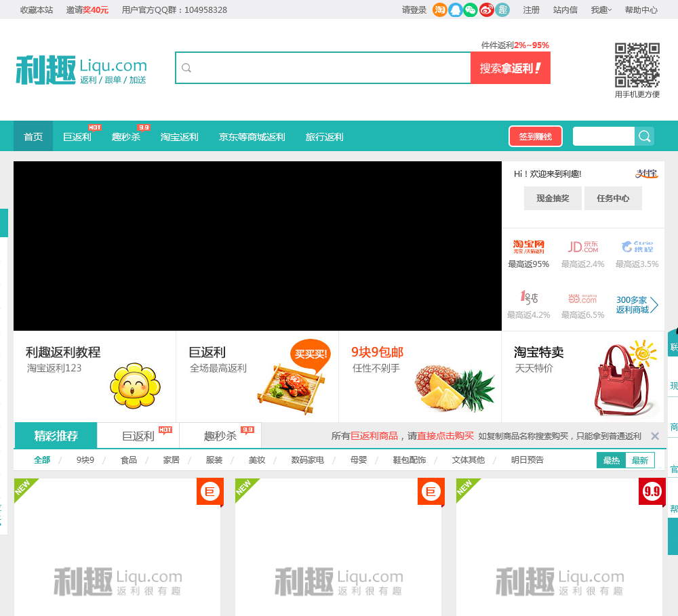Filter products by 明日预告 category

pos(527,460)
